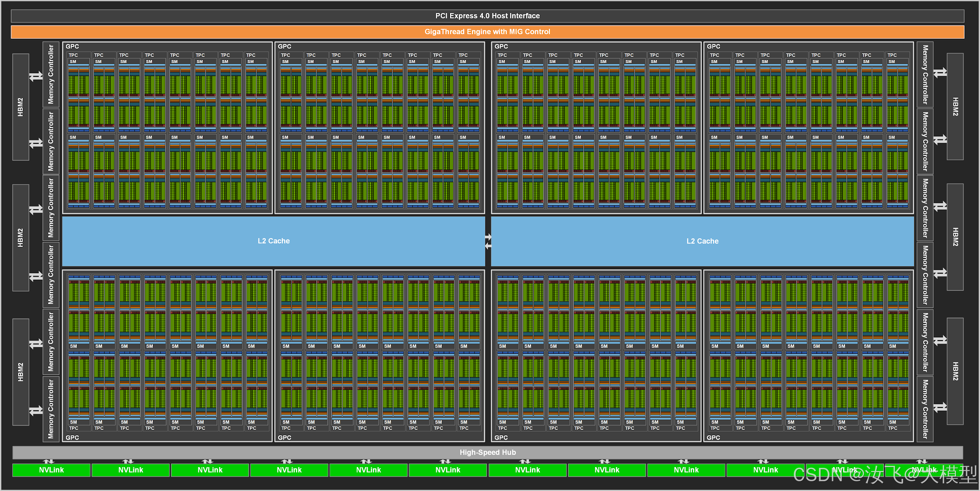This screenshot has width=980, height=491.
Task: Click the gray High-Speed Hub bar
Action: (x=487, y=453)
